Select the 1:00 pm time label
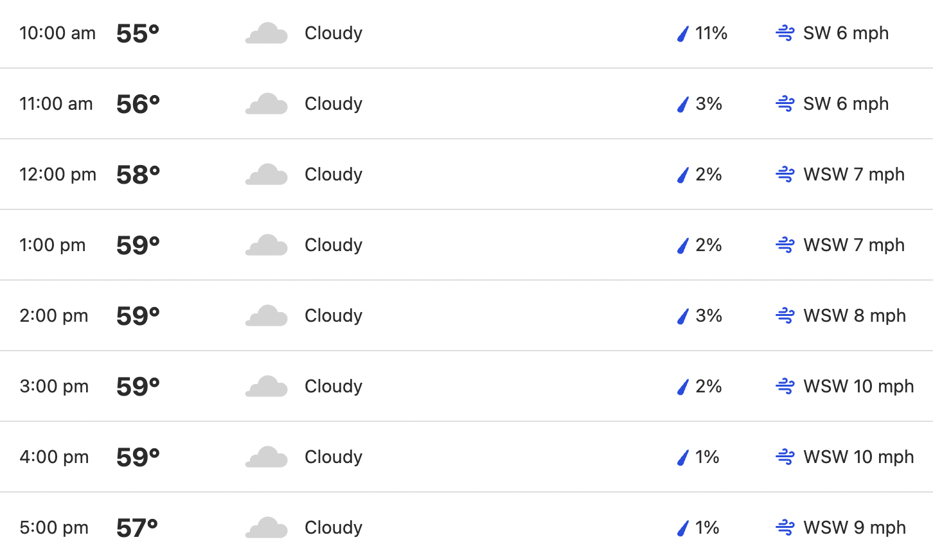This screenshot has height=560, width=933. [x=53, y=245]
